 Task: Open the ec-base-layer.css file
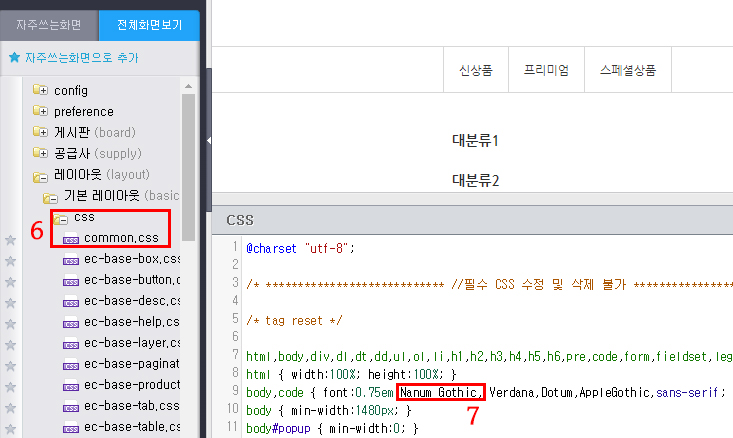pyautogui.click(x=132, y=343)
